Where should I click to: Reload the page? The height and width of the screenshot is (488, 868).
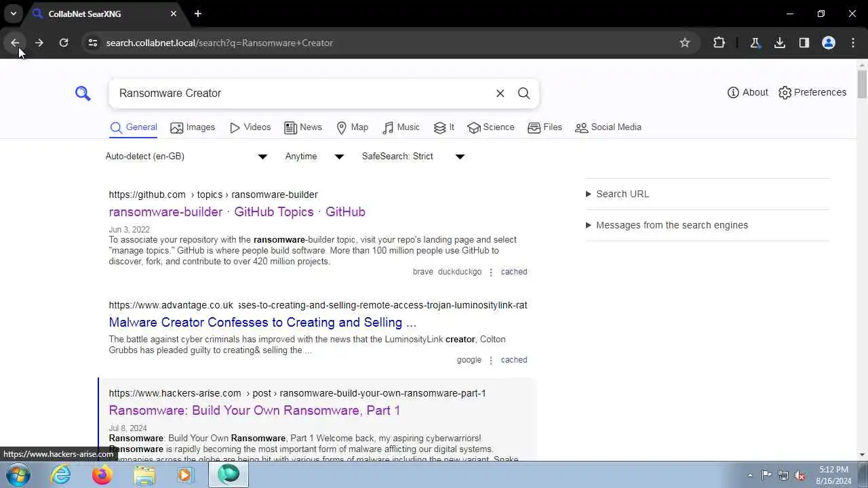[x=64, y=43]
